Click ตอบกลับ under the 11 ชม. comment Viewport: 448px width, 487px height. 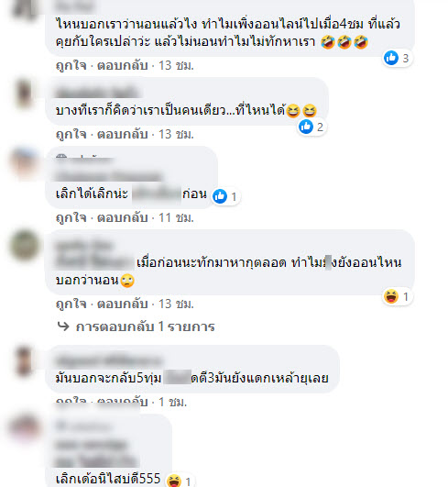coord(122,217)
